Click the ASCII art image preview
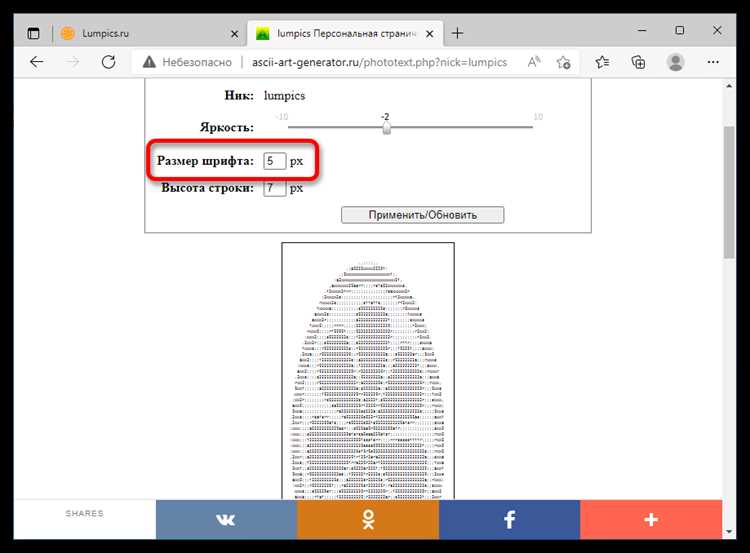 (368, 371)
